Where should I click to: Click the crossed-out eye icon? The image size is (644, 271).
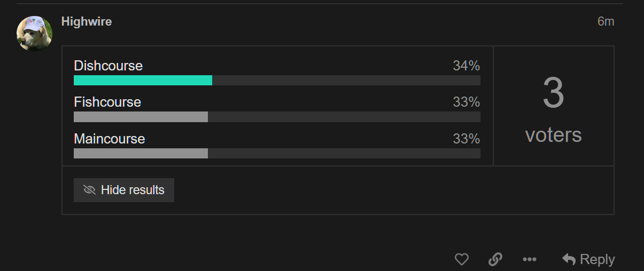(x=89, y=190)
